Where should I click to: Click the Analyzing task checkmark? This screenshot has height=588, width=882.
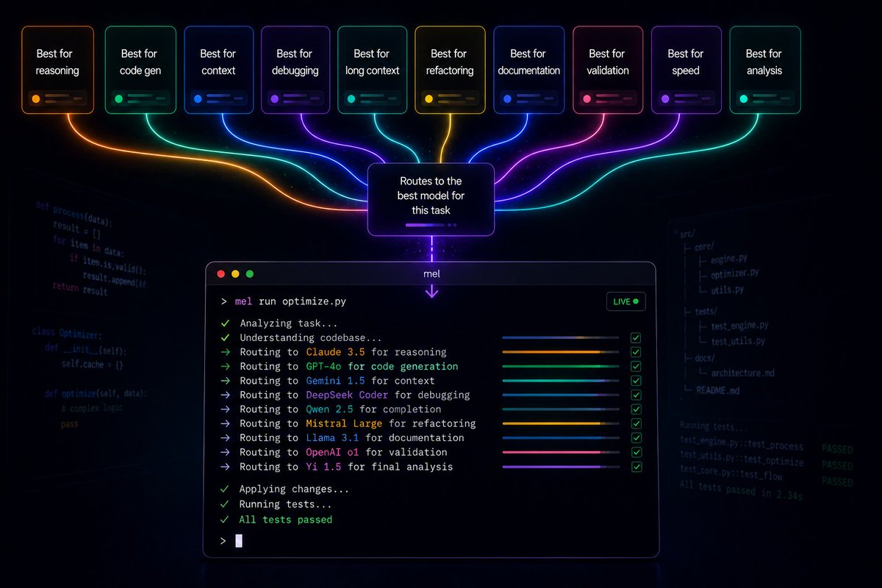click(225, 323)
